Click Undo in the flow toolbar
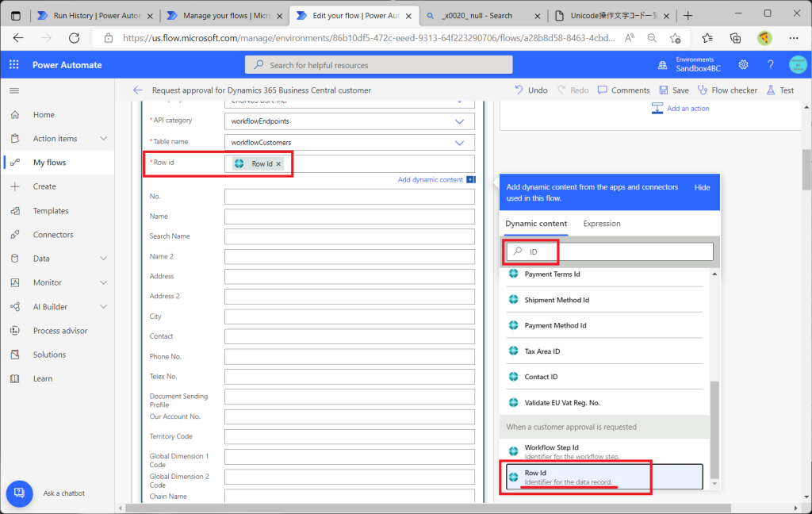Image resolution: width=812 pixels, height=514 pixels. [x=530, y=90]
